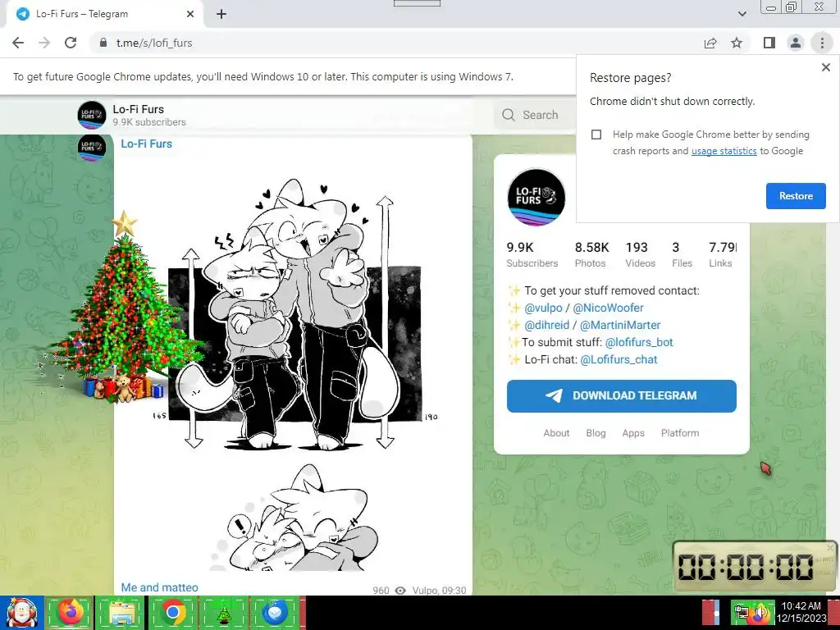Open the @Lofifurs_chat link
The width and height of the screenshot is (840, 630).
619,359
